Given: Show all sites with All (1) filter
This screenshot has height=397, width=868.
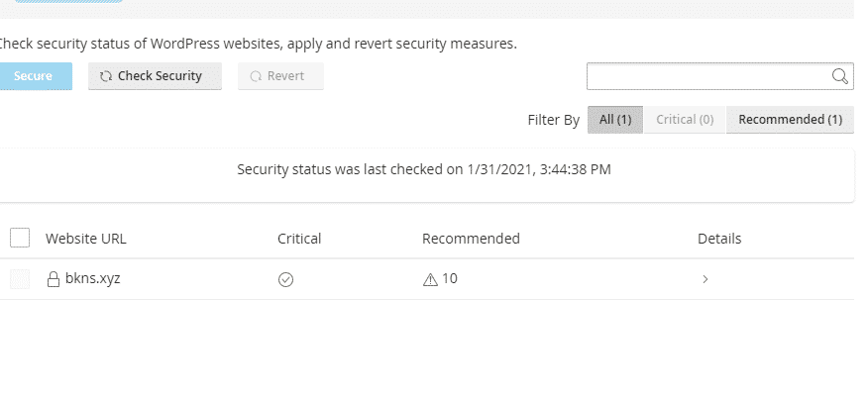Looking at the screenshot, I should pyautogui.click(x=615, y=120).
